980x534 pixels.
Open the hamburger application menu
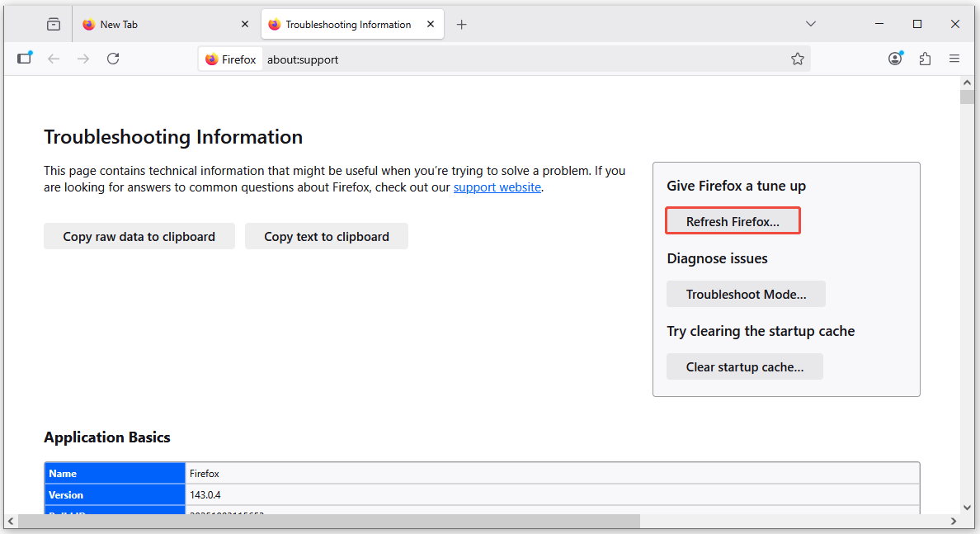(954, 59)
